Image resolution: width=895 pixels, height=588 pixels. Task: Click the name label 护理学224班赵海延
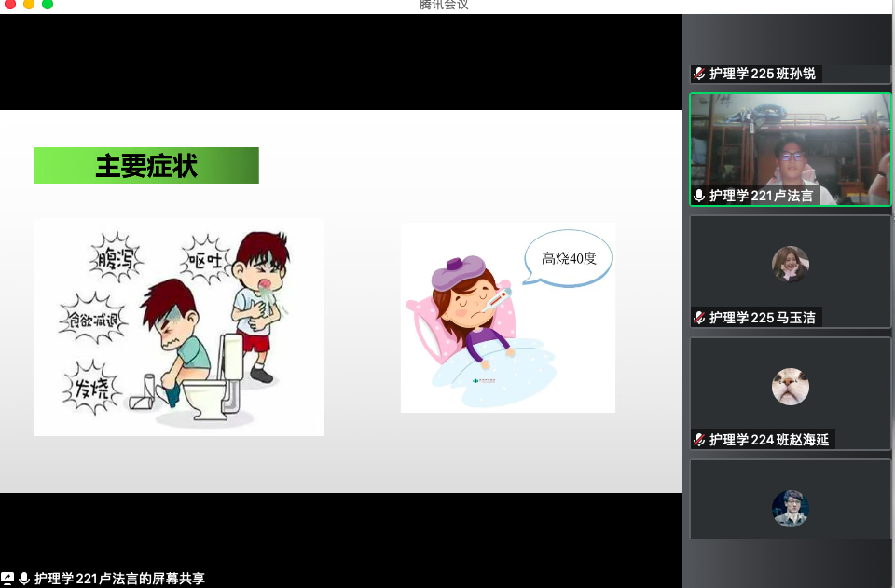(768, 440)
